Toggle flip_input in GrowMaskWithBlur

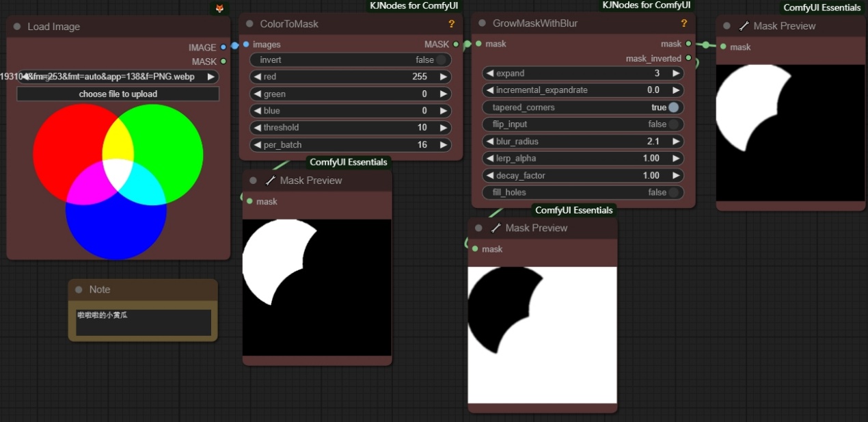coord(673,124)
